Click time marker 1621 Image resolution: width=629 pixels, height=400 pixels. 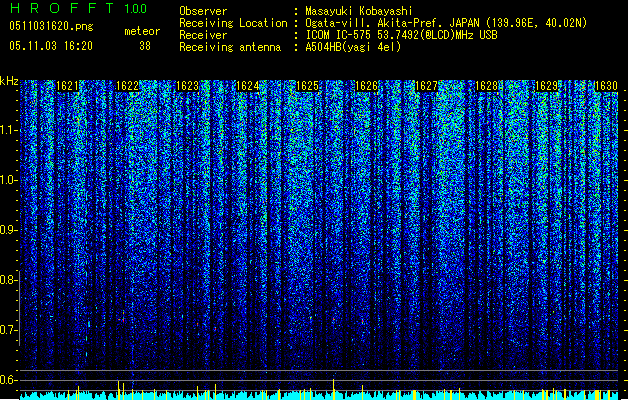tap(67, 86)
